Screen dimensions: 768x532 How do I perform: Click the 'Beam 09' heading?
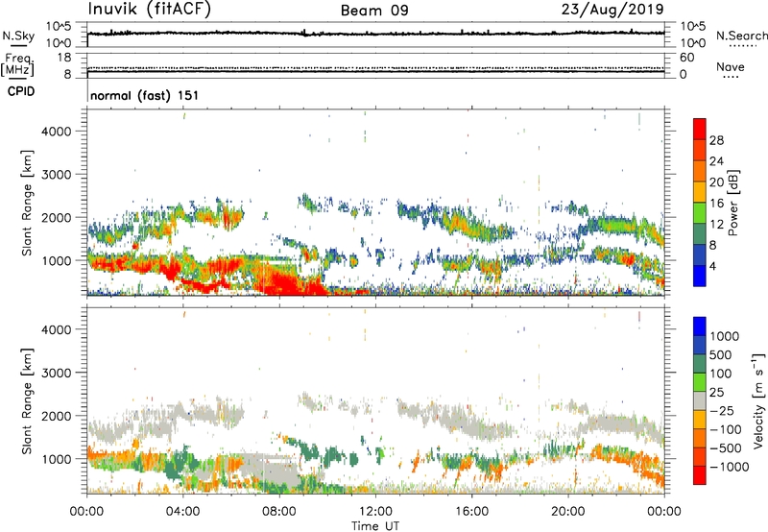[x=374, y=11]
